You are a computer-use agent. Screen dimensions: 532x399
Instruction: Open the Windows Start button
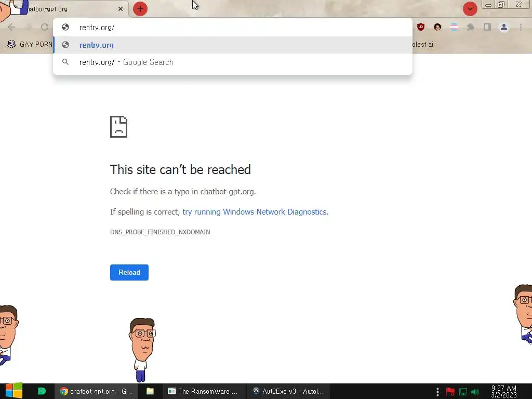[x=14, y=391]
